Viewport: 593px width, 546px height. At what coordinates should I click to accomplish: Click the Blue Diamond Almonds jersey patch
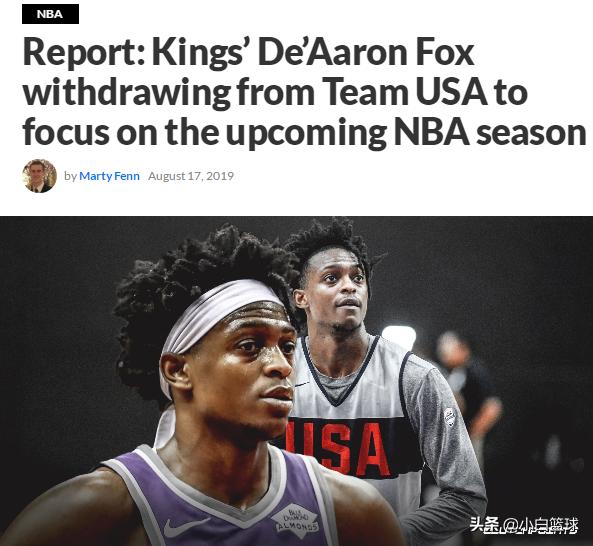(295, 520)
